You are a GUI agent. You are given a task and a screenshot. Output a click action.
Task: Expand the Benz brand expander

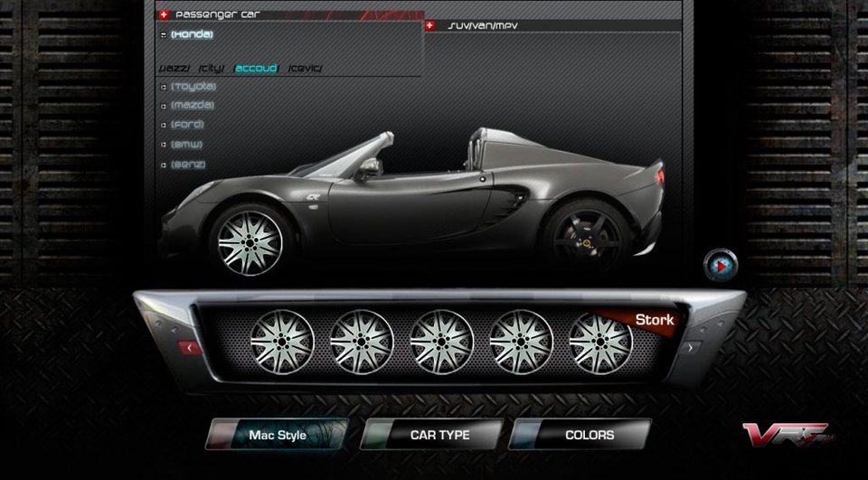pyautogui.click(x=164, y=165)
